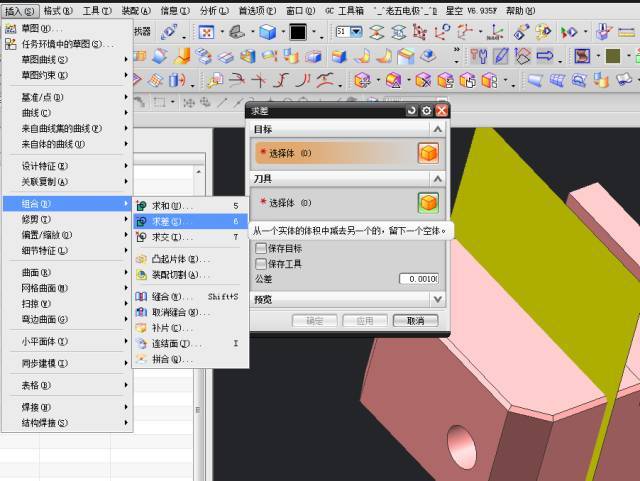Viewport: 640px width, 481px height.
Task: Click the 应用 button
Action: pyautogui.click(x=365, y=321)
